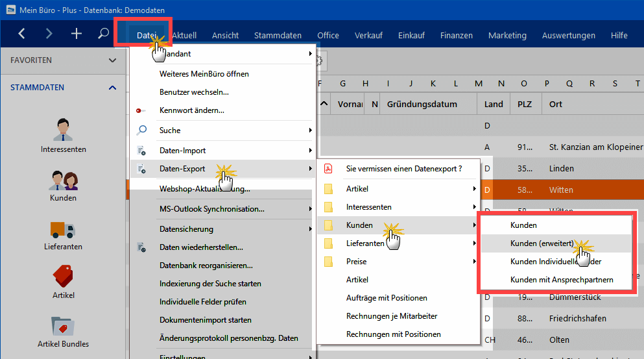The width and height of the screenshot is (644, 359).
Task: Select Benutzer wechseln menu entry
Action: 194,92
